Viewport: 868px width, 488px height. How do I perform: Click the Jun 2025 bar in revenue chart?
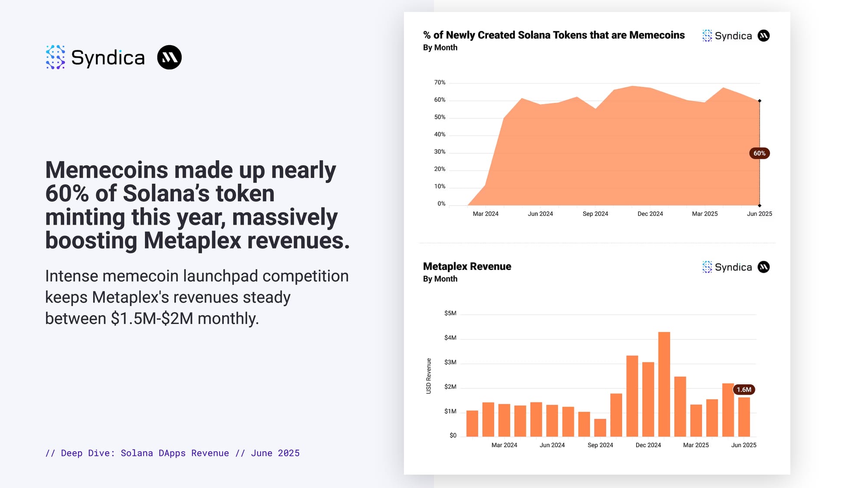[744, 417]
